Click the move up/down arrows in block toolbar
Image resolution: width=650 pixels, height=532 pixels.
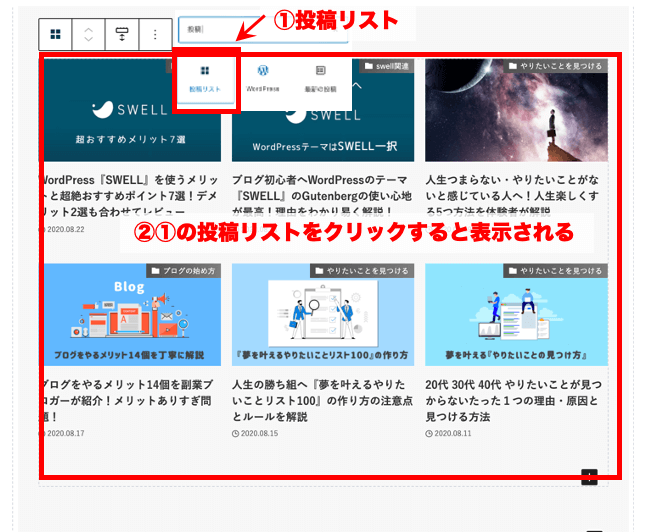click(89, 34)
